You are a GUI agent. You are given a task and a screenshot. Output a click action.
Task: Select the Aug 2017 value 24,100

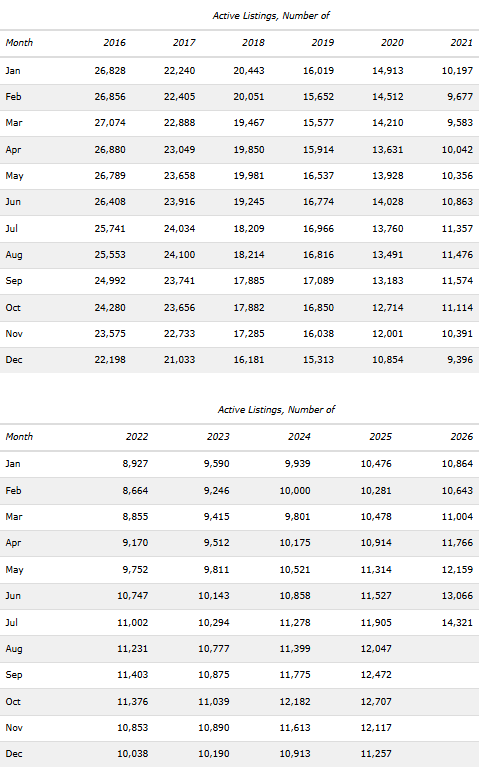[x=179, y=255]
